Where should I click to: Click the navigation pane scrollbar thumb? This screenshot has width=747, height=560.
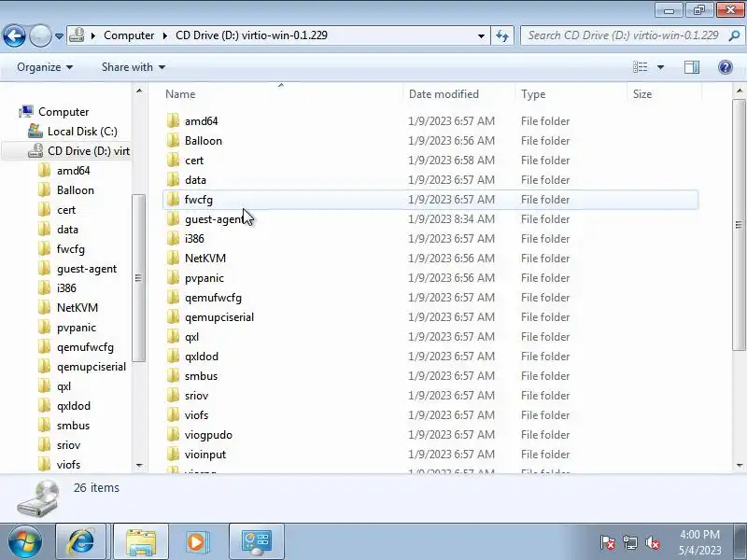(138, 278)
